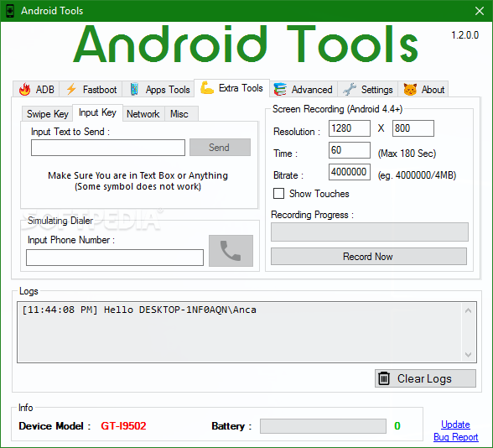493x448 pixels.
Task: Click the Recording Progress bar
Action: click(x=370, y=232)
